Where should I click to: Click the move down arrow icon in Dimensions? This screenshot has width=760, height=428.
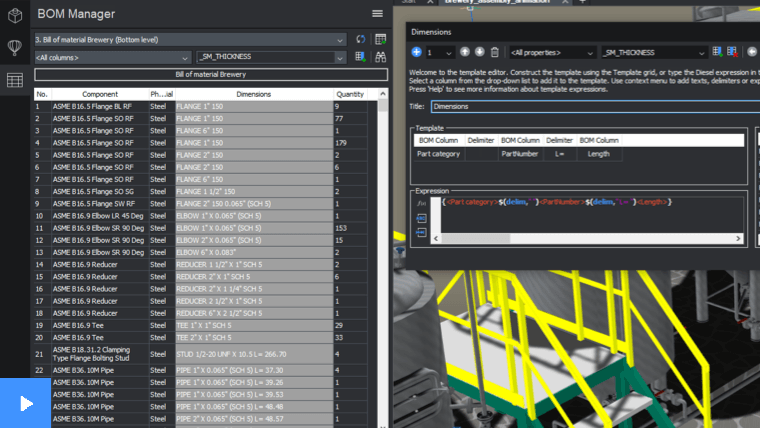coord(479,52)
